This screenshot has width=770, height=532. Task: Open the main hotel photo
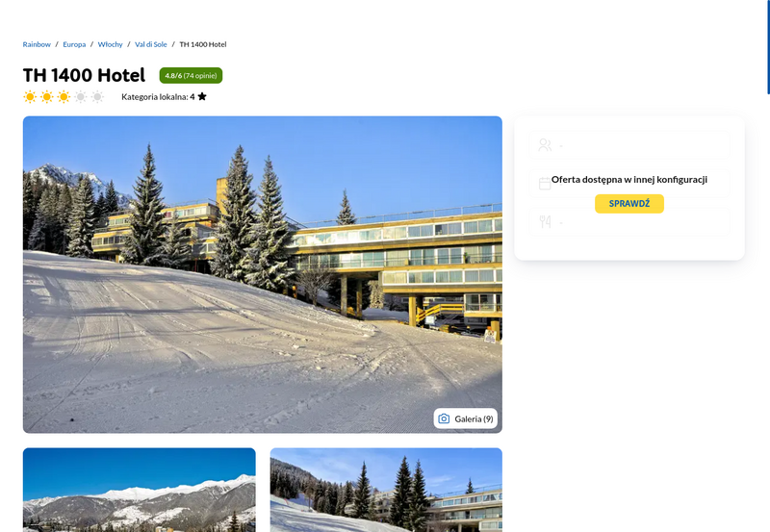(x=262, y=274)
